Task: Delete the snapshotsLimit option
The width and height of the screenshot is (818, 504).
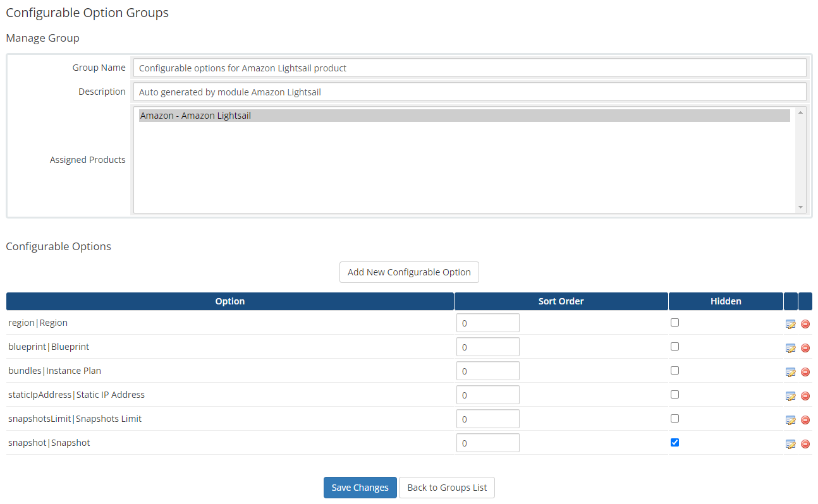Action: pos(805,419)
